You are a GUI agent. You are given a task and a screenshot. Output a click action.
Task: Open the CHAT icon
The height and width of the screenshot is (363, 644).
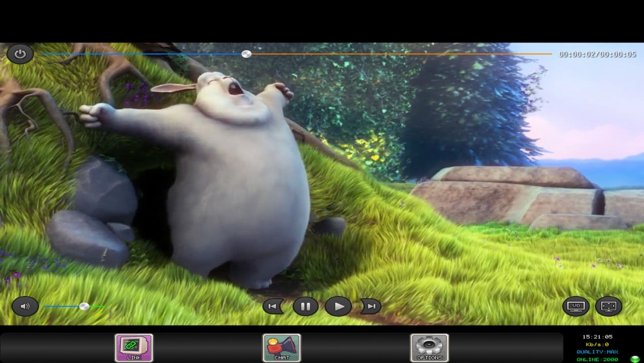click(282, 348)
